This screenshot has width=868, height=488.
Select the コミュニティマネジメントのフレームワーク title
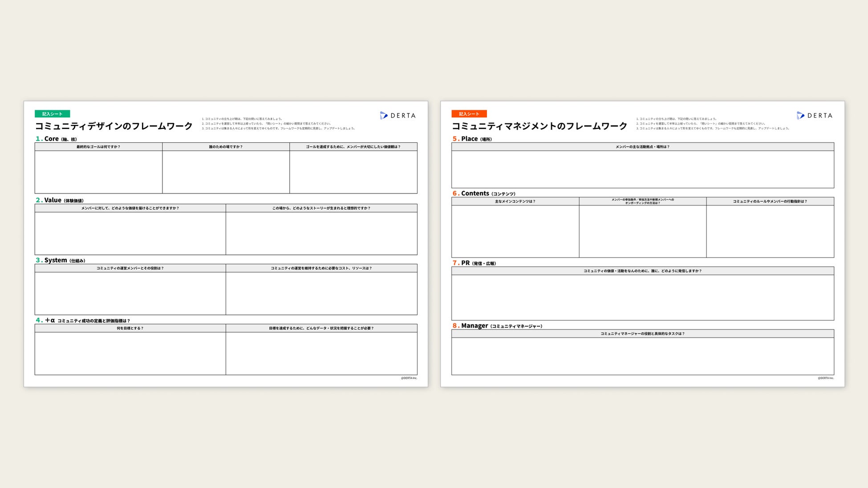[x=539, y=126]
